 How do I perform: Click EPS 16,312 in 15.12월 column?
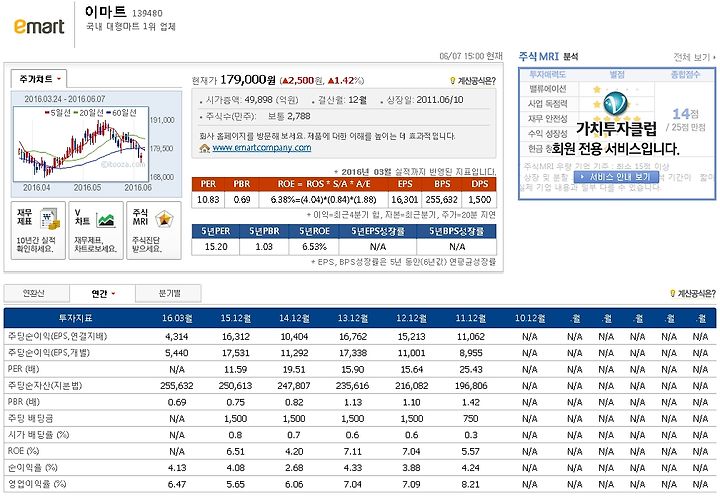tap(236, 337)
